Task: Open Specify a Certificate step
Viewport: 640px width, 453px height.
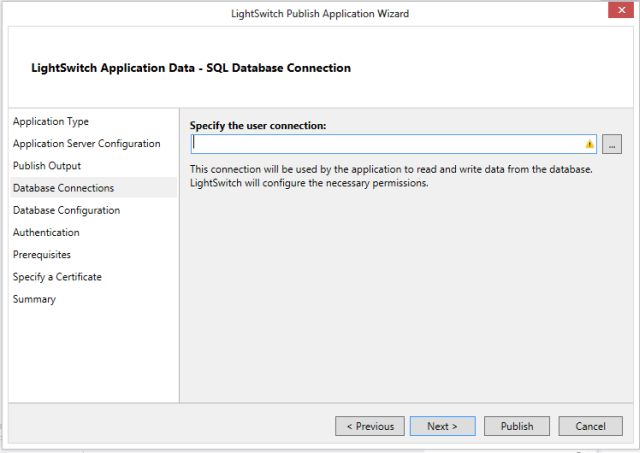Action: tap(57, 276)
